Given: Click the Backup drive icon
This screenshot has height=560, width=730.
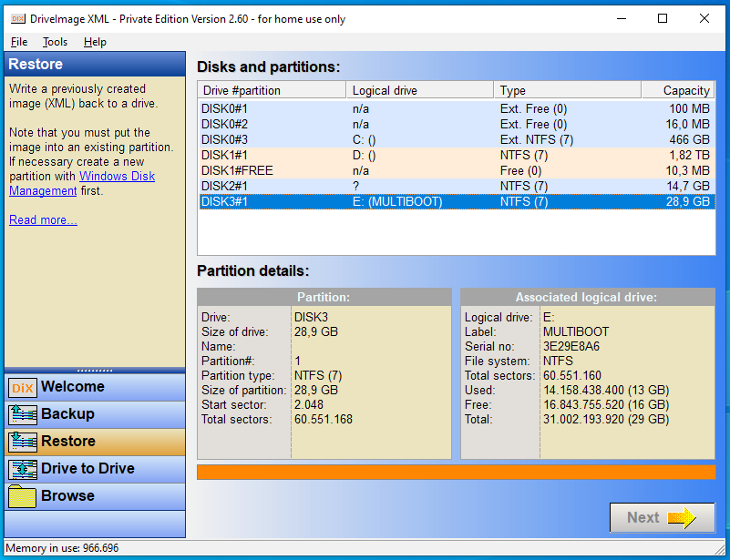Looking at the screenshot, I should (23, 414).
